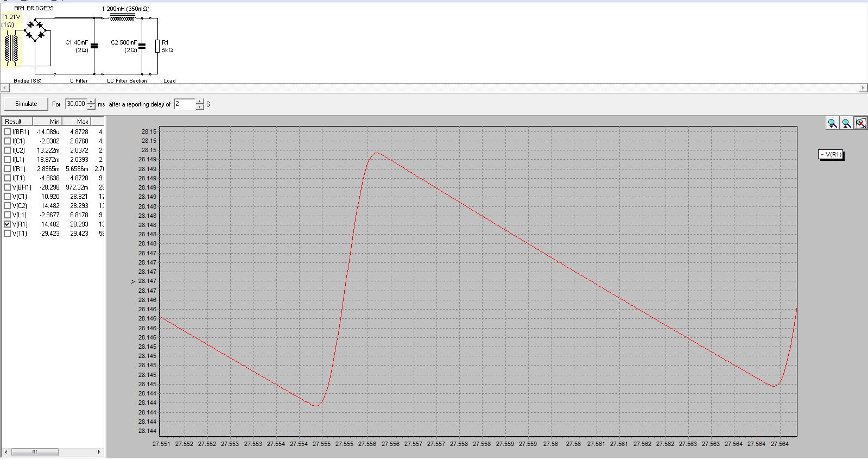Click the reset zoom icon with red X
Screen dimensions: 868x459
[x=861, y=123]
